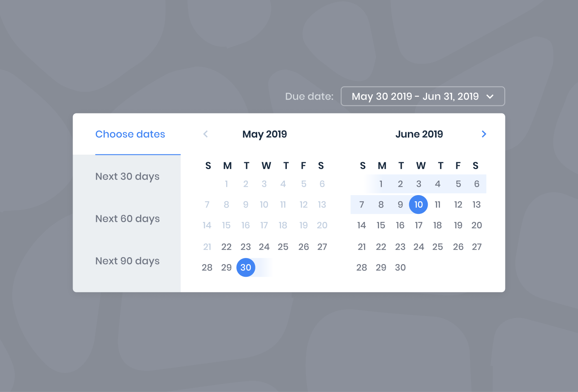Pick May 22 in the calendar
Image resolution: width=578 pixels, height=392 pixels.
(227, 247)
